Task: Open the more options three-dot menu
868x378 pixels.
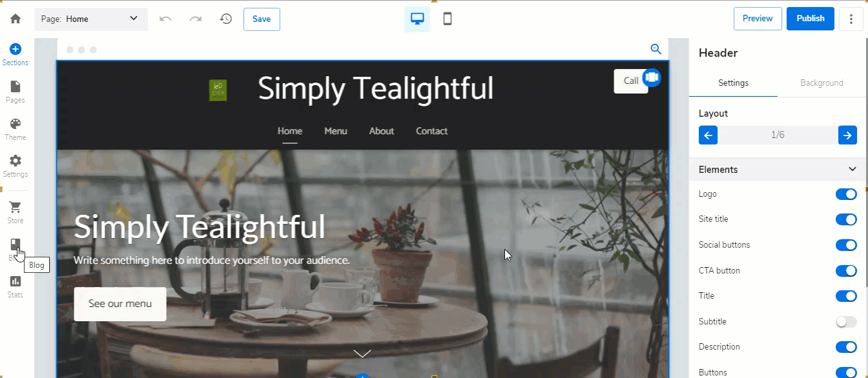Action: pos(851,19)
